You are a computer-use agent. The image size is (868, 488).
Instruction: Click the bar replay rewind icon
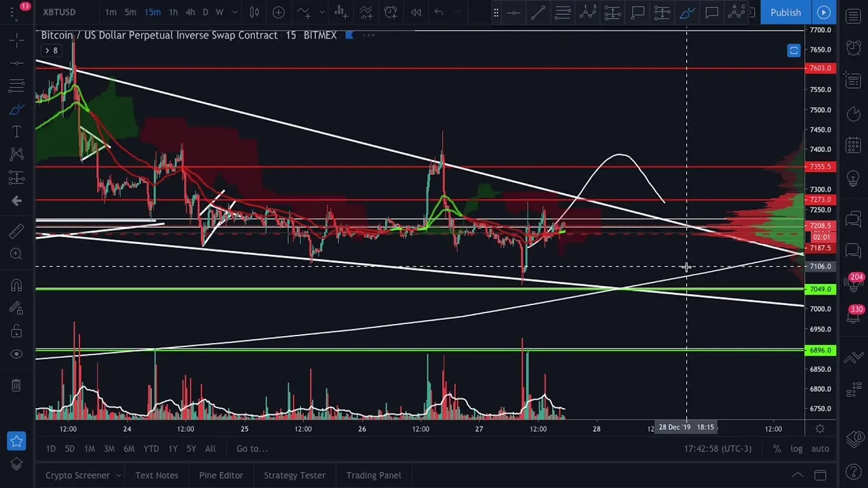(416, 12)
